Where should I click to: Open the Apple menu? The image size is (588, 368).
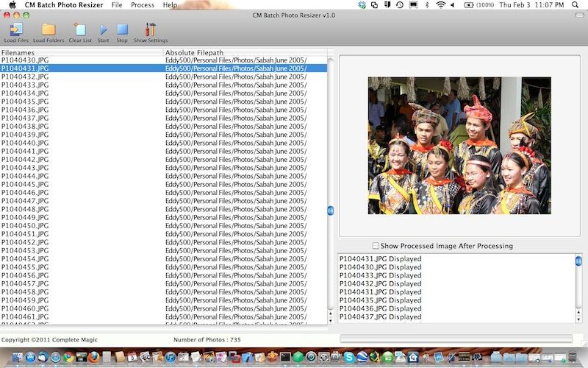pyautogui.click(x=12, y=5)
